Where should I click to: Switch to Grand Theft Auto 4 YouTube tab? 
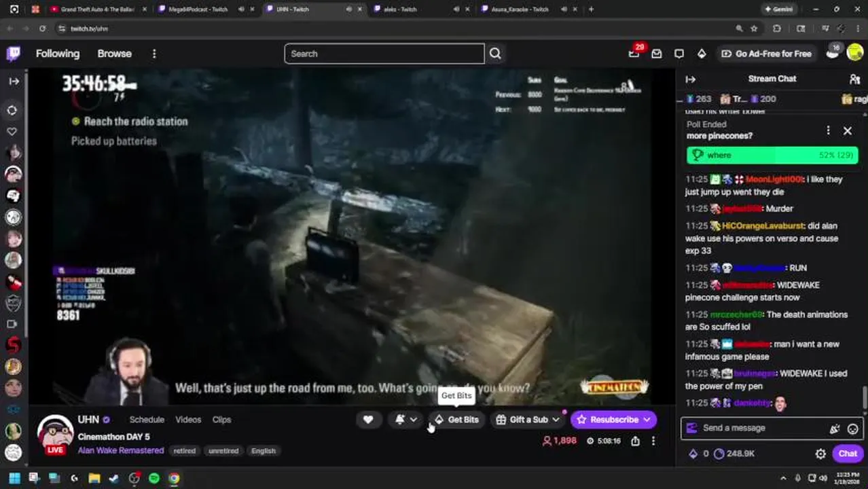point(96,10)
